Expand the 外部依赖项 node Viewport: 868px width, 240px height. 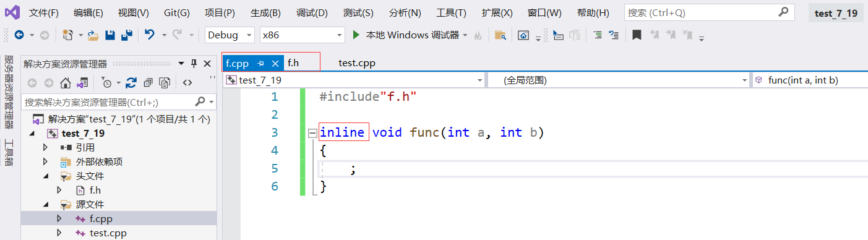click(x=45, y=161)
